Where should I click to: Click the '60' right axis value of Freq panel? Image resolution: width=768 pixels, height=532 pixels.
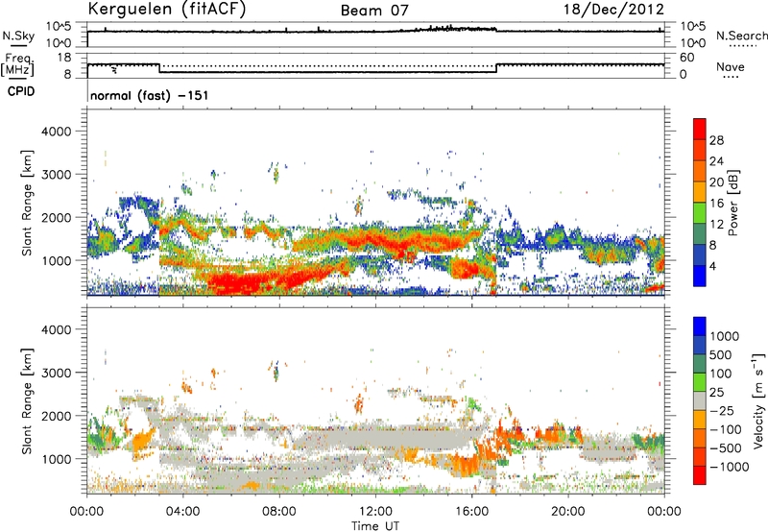tap(687, 58)
